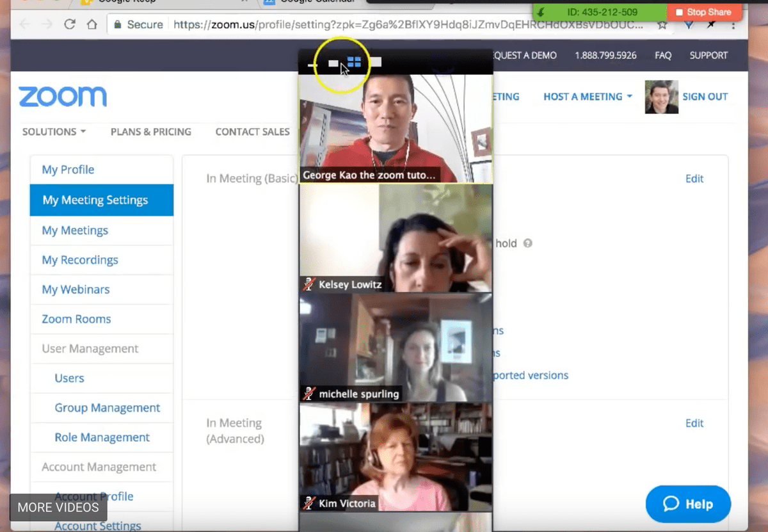This screenshot has height=532, width=768.
Task: Open the FAQ link
Action: click(x=663, y=56)
